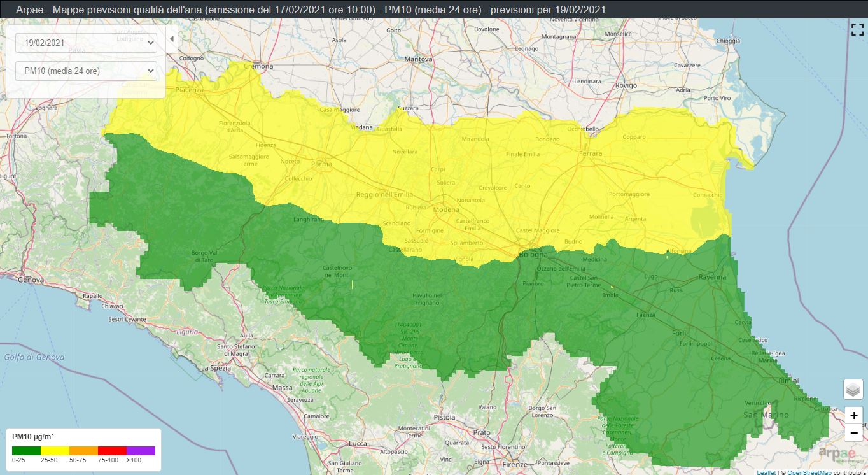
Task: Open the PM10 (media 24 ore) pollutant dropdown
Action: tap(86, 71)
